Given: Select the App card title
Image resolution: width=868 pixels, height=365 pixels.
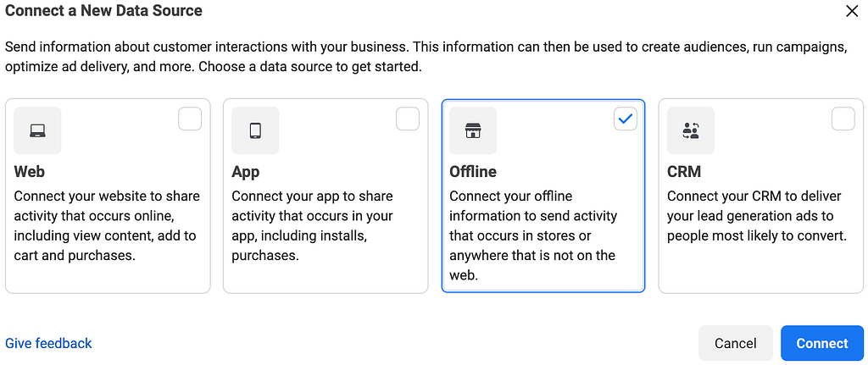Looking at the screenshot, I should click(x=245, y=172).
